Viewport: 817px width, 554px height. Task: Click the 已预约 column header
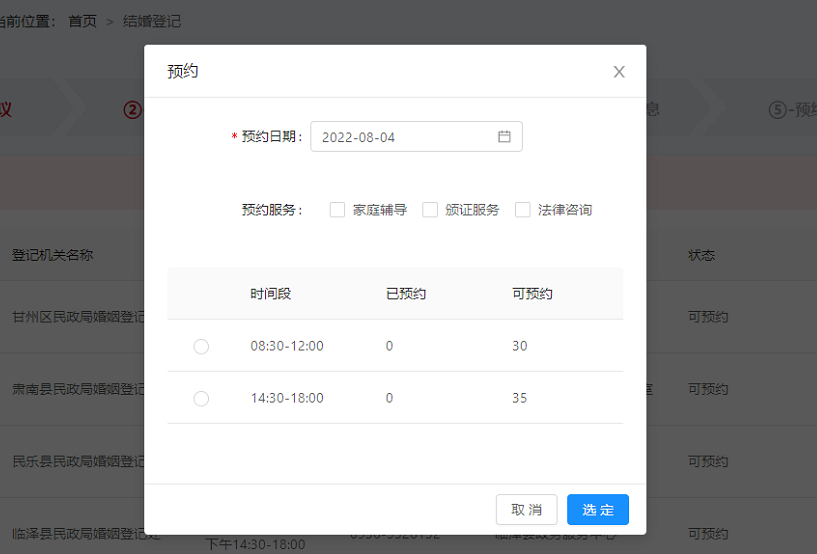(405, 294)
